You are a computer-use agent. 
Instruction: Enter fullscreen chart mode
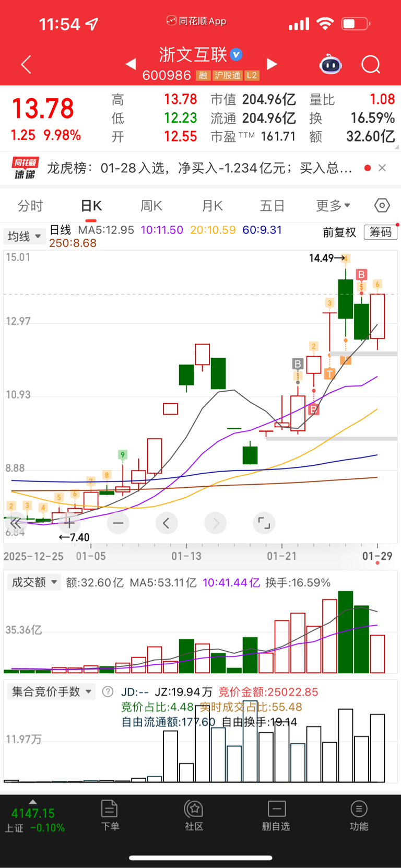tap(264, 523)
